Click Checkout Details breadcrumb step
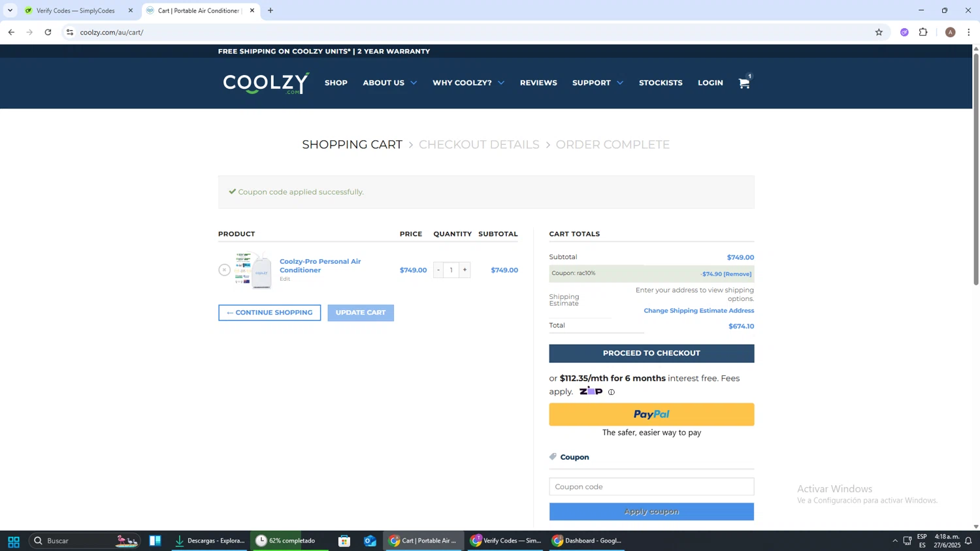980x551 pixels. tap(479, 144)
